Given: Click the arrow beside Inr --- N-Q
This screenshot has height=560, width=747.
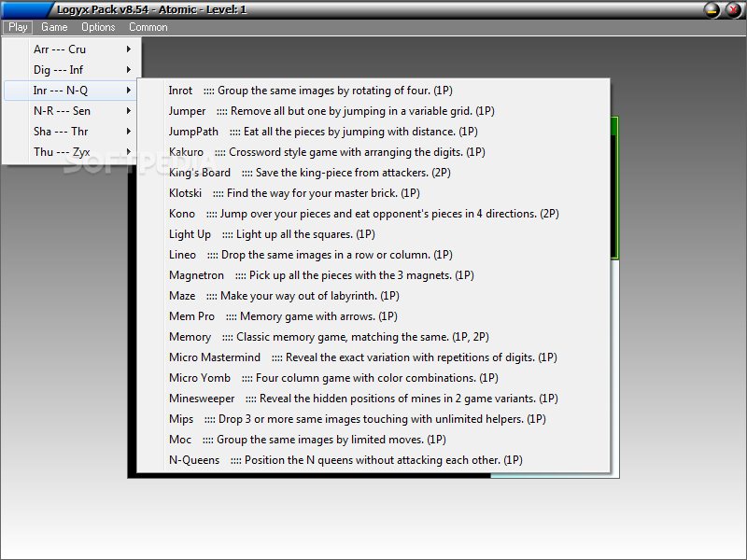Looking at the screenshot, I should click(129, 90).
